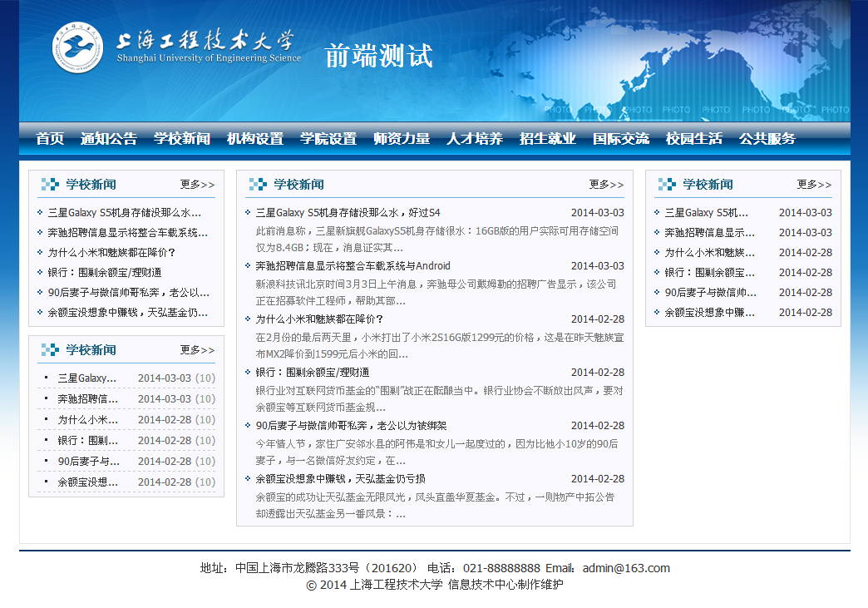
Task: Open the 首页 home menu item
Action: coord(50,139)
